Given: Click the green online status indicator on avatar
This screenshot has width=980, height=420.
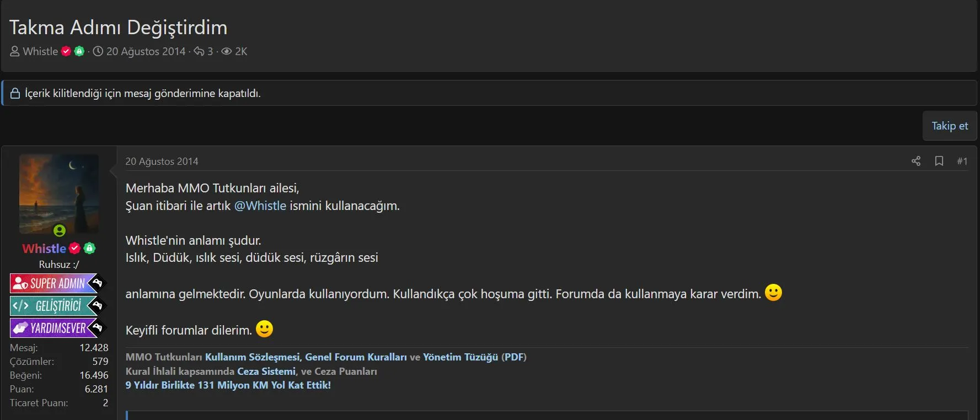Looking at the screenshot, I should click(x=60, y=230).
